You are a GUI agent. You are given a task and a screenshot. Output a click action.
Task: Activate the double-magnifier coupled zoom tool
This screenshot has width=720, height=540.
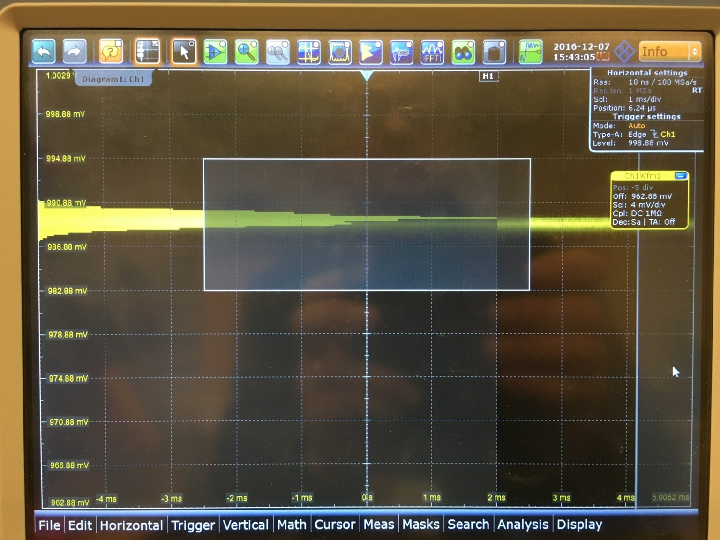point(278,51)
